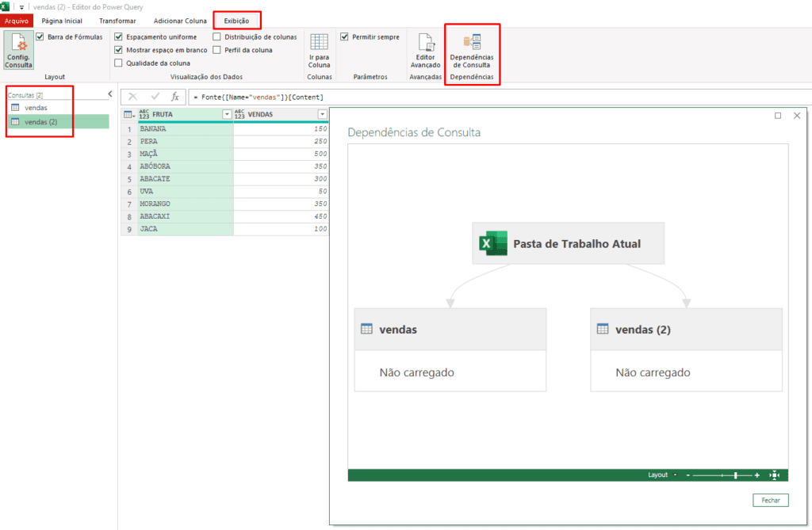Zoom out with the minus icon in dialog

(x=688, y=475)
